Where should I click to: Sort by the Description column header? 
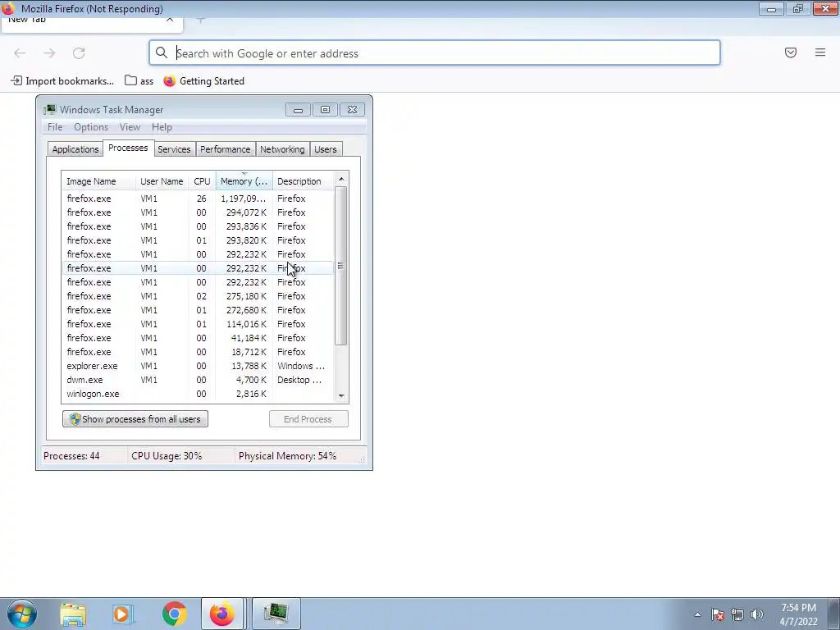tap(303, 181)
